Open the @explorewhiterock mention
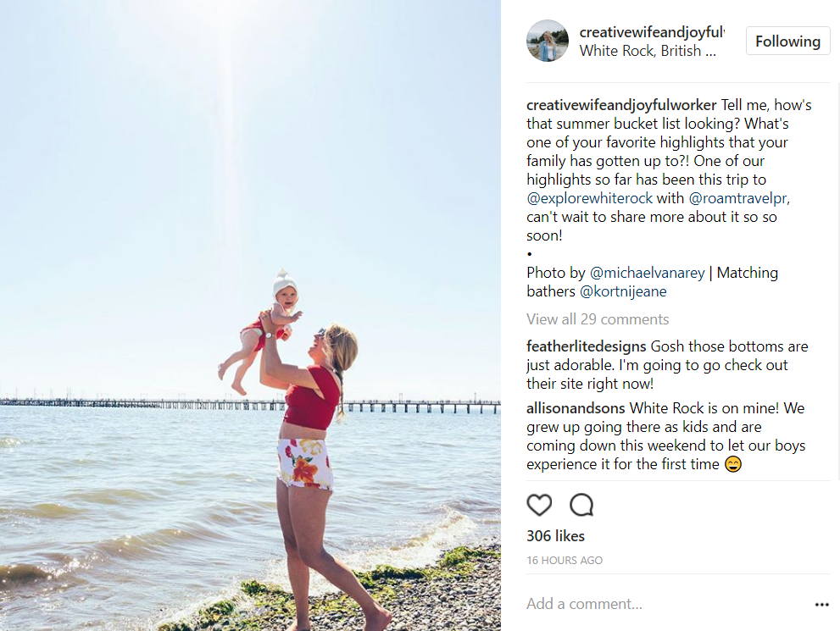This screenshot has height=631, width=840. (x=589, y=198)
